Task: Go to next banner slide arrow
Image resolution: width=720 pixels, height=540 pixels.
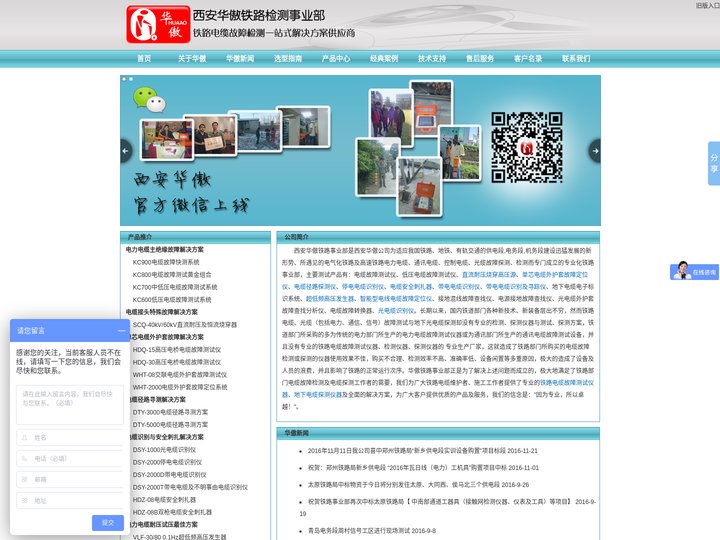Action: pos(595,151)
